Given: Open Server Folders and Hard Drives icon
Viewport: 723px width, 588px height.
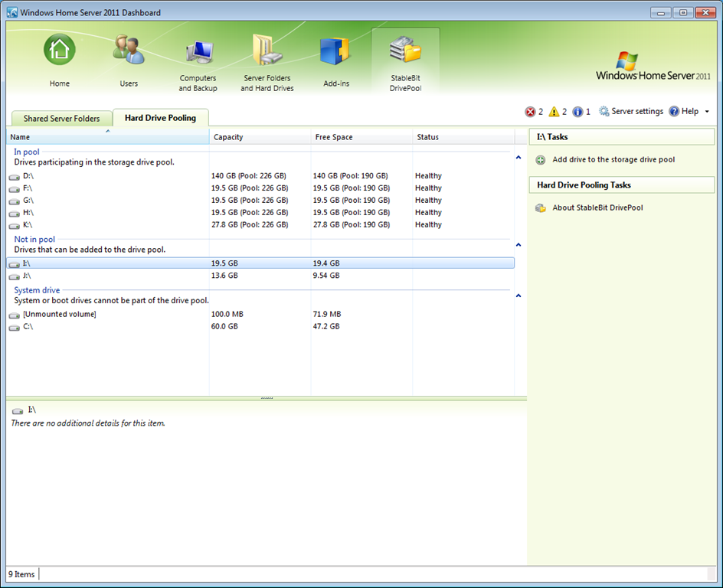Looking at the screenshot, I should pyautogui.click(x=267, y=50).
